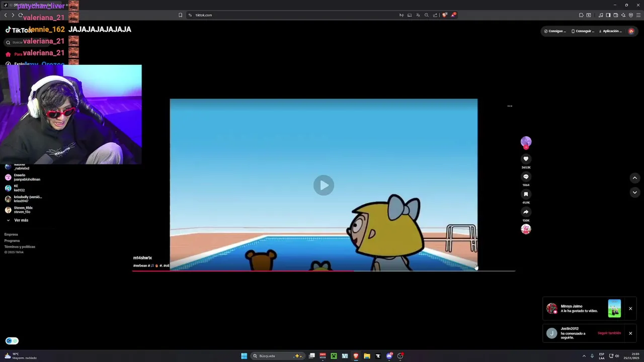Save video with the bookmark icon

pos(526,194)
